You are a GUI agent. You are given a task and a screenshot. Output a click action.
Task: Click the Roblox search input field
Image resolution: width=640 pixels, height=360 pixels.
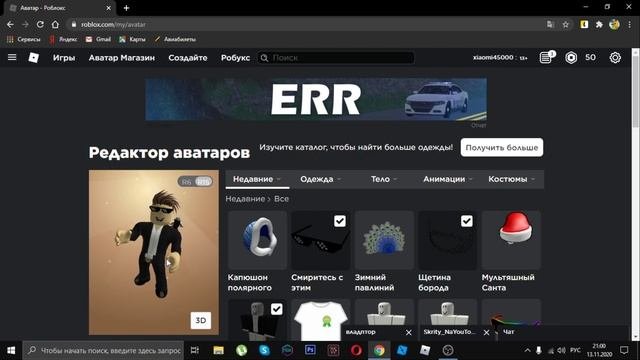[336, 58]
